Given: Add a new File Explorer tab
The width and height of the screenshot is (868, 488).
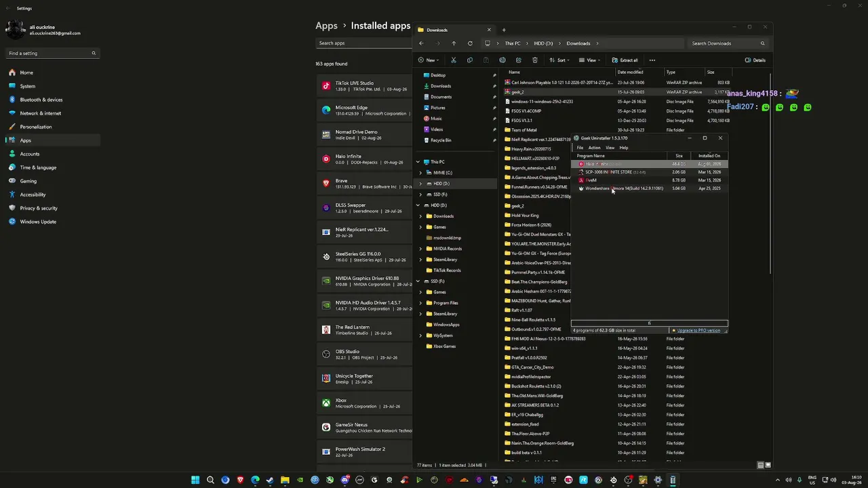Looking at the screenshot, I should [x=504, y=30].
